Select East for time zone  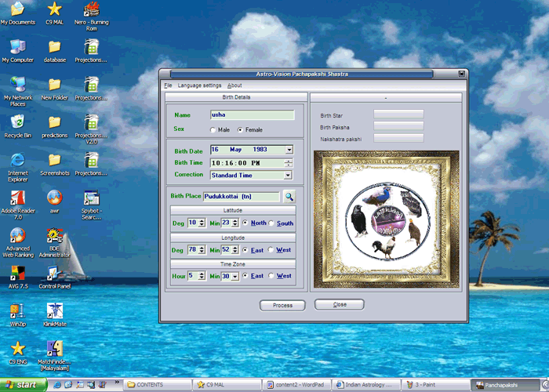[x=245, y=276]
